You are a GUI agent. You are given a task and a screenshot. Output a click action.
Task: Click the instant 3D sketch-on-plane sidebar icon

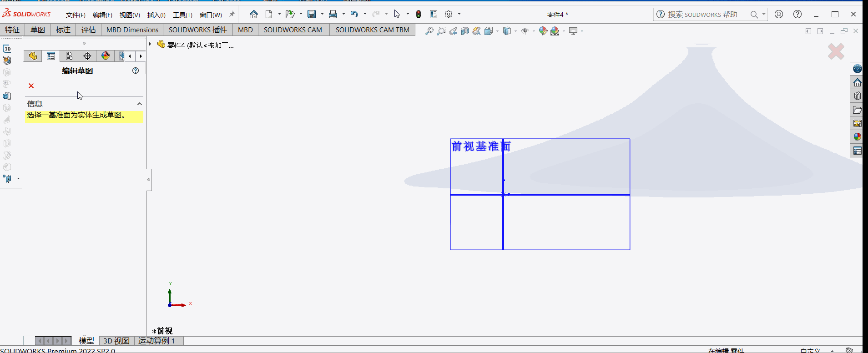point(7,61)
